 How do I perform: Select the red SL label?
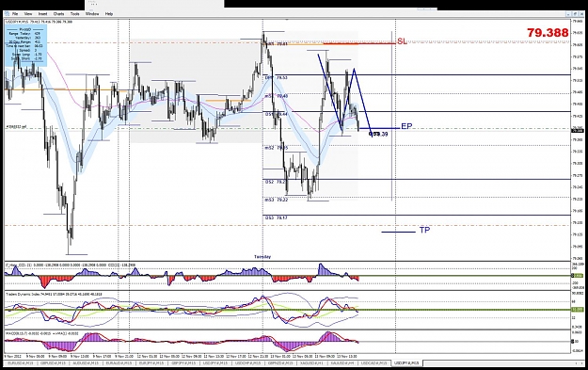click(402, 41)
